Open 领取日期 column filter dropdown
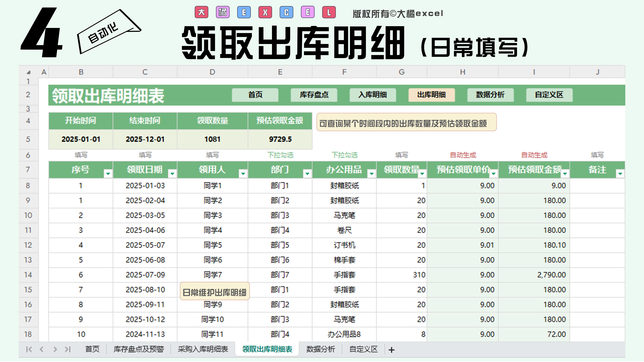The height and width of the screenshot is (362, 644). (x=172, y=173)
